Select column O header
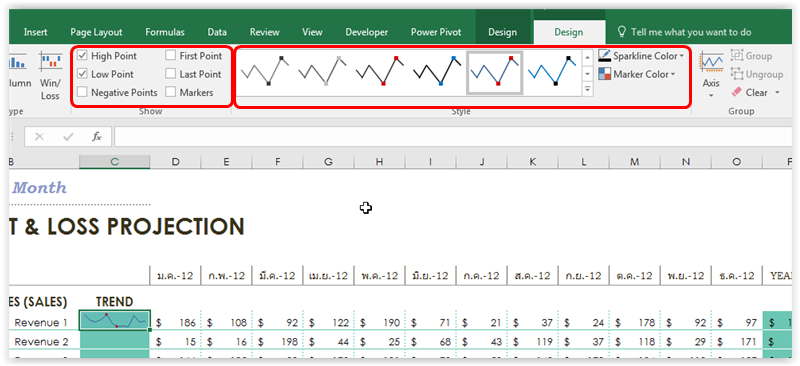The image size is (800, 366). 737,162
